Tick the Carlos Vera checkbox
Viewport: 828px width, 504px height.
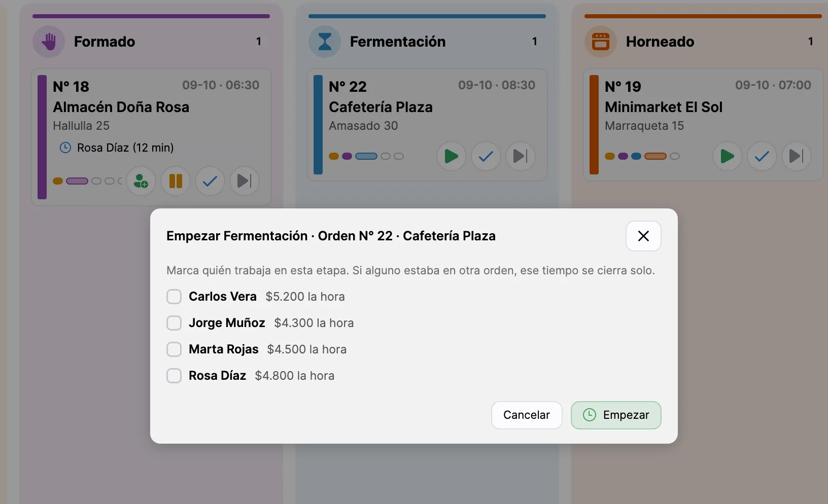tap(174, 297)
